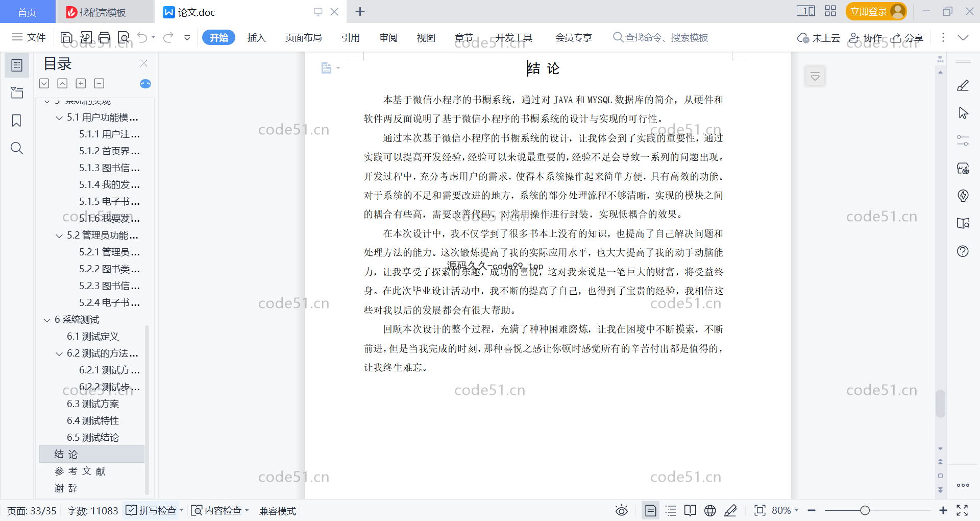Collapse the 6.2 测试的方法 tree node
The width and height of the screenshot is (980, 521).
[59, 354]
